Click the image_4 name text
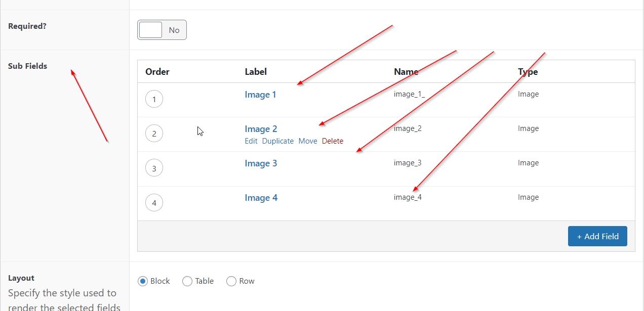This screenshot has width=644, height=311. tap(408, 197)
